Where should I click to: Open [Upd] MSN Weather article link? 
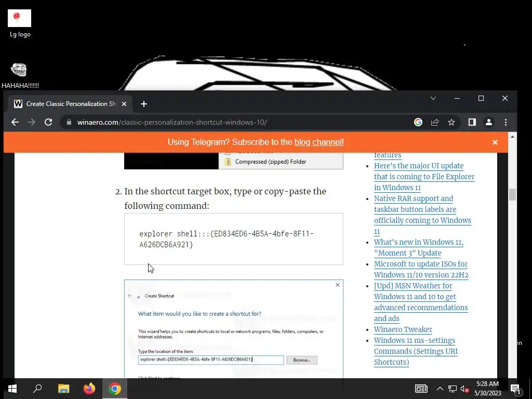pos(421,302)
